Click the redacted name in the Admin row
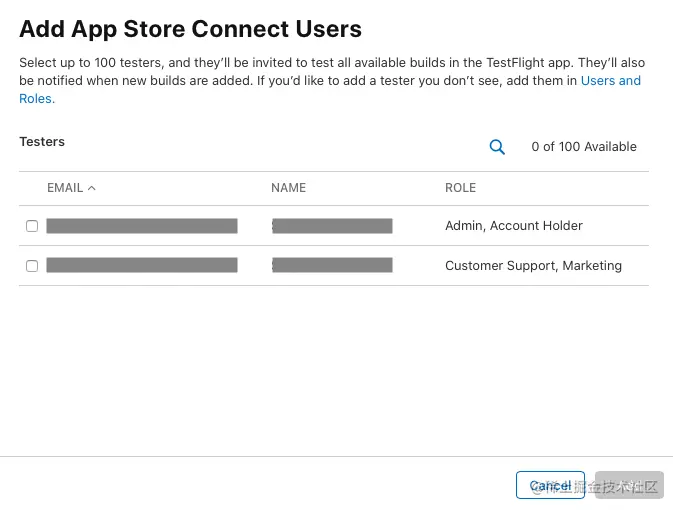Screen dimensions: 673x510 (332, 226)
